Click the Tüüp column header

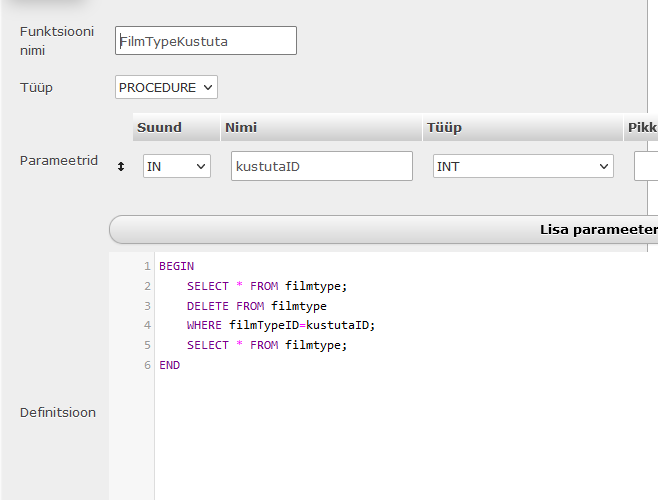523,127
